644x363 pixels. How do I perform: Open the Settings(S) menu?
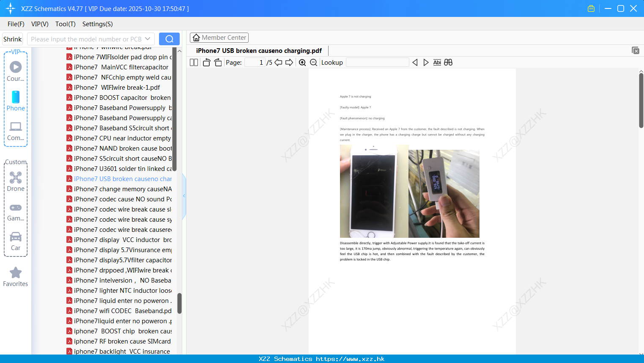[x=98, y=24]
